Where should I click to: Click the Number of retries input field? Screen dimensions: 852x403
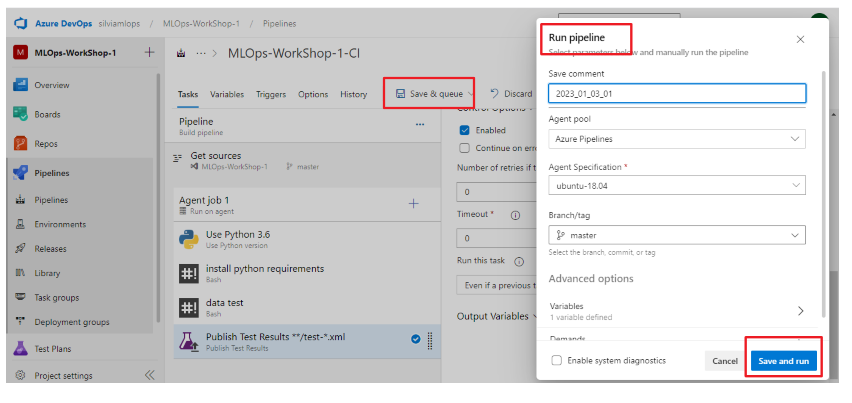pos(496,192)
